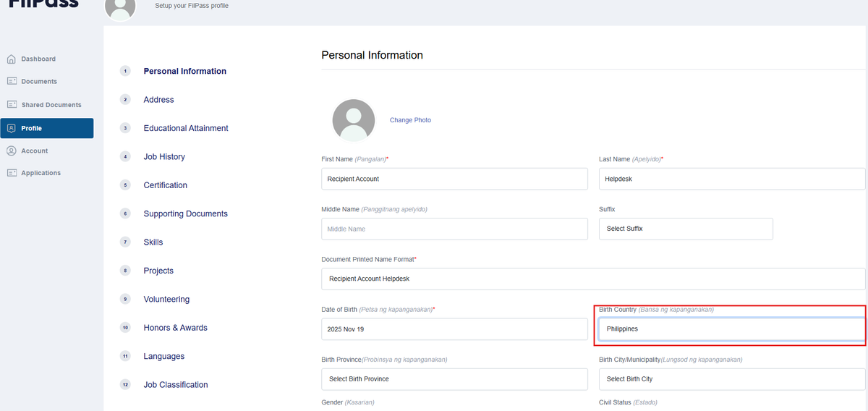The width and height of the screenshot is (868, 411).
Task: Click the Last Name field
Action: point(732,179)
